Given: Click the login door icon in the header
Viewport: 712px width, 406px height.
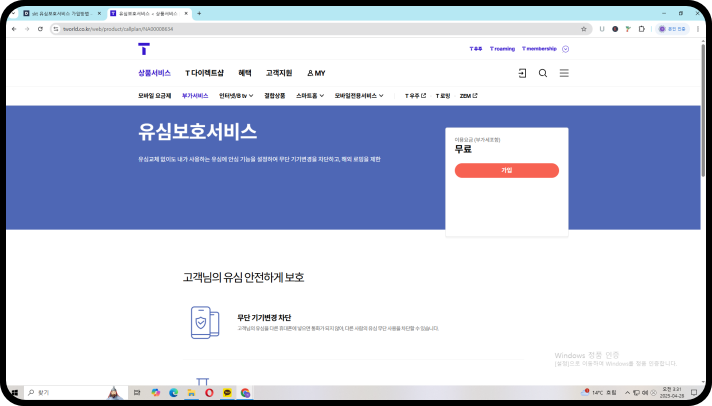Looking at the screenshot, I should tap(522, 73).
